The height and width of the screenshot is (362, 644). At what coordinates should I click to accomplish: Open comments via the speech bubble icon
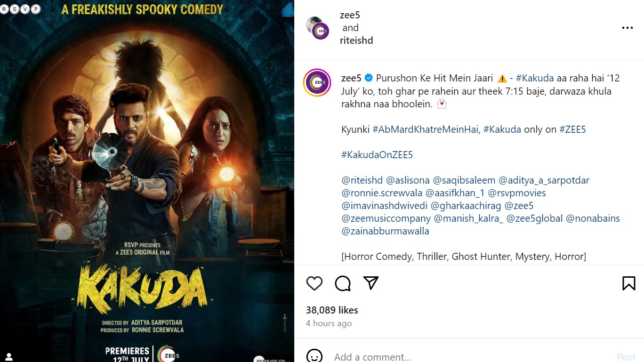[343, 283]
